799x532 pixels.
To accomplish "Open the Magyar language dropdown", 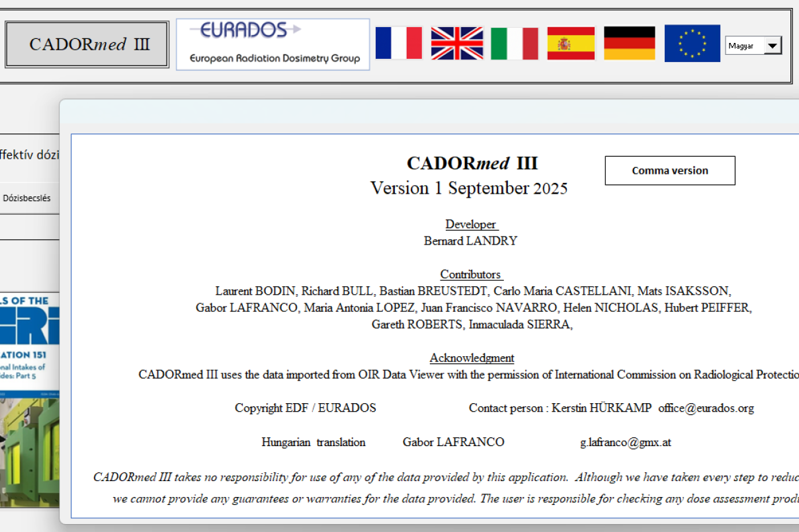I will point(773,46).
